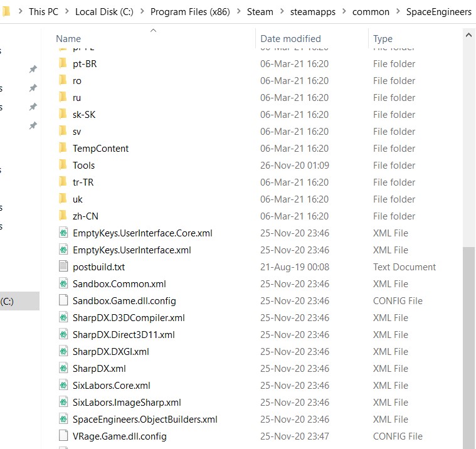Sort by the Date modified column header
Screen dimensions: 476x449
(290, 39)
